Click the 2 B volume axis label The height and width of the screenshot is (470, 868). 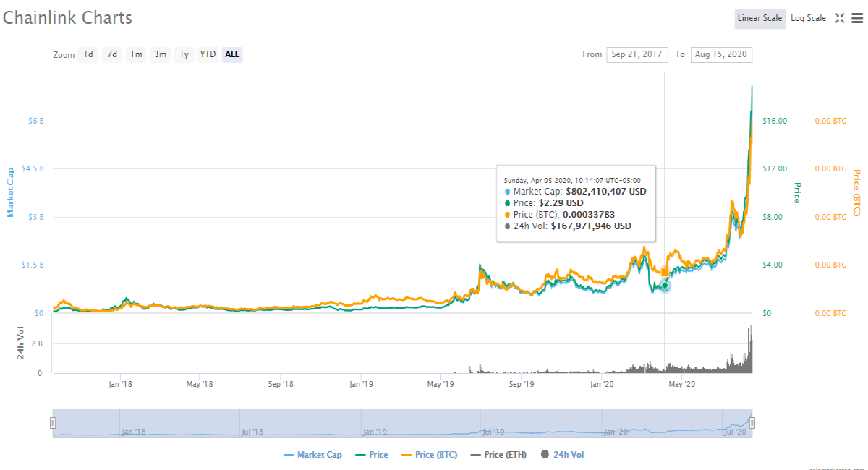(x=38, y=344)
